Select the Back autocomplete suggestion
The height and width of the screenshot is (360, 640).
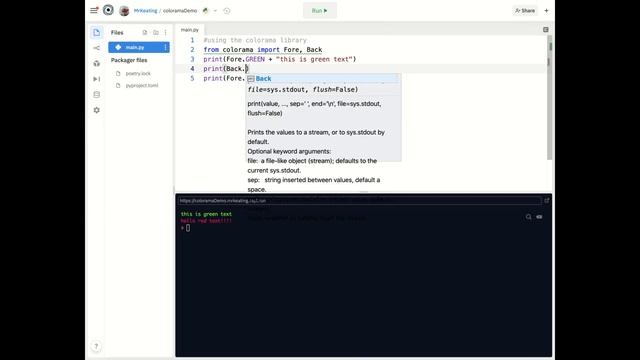click(x=322, y=78)
